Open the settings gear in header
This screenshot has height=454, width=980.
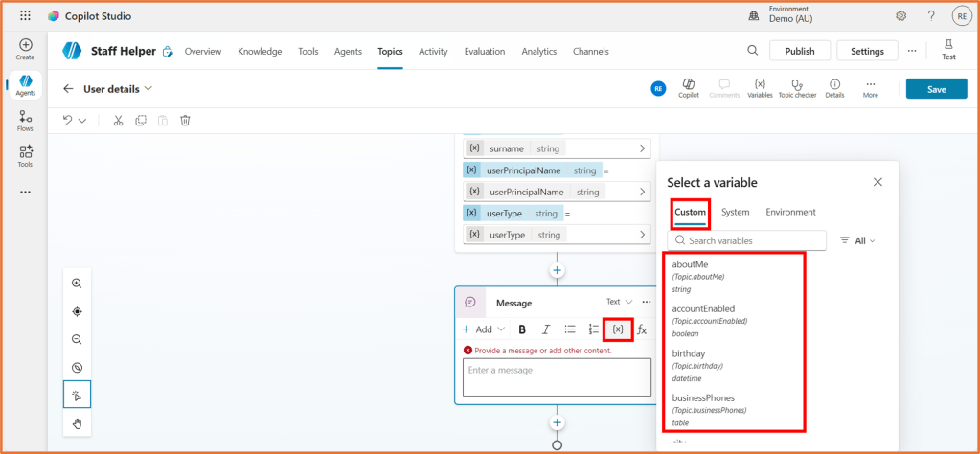pyautogui.click(x=900, y=16)
